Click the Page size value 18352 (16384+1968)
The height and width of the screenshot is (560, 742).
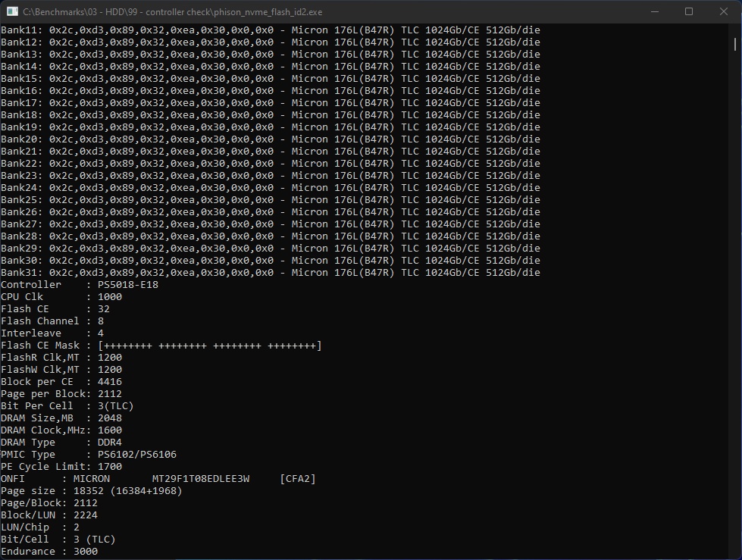(x=128, y=491)
